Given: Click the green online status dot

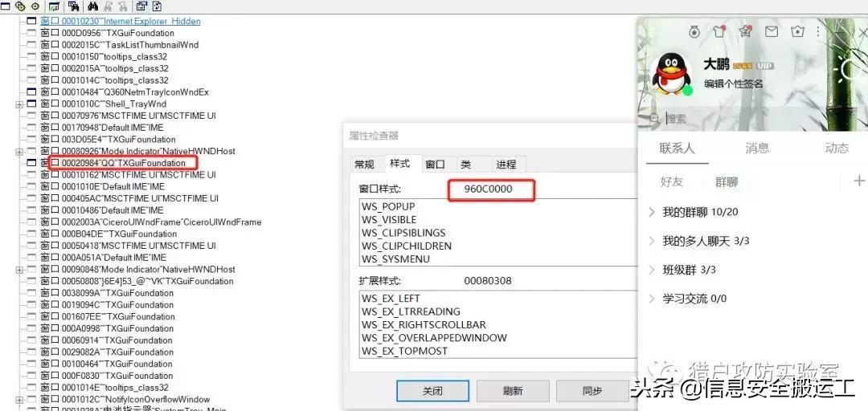Looking at the screenshot, I should coord(687,90).
